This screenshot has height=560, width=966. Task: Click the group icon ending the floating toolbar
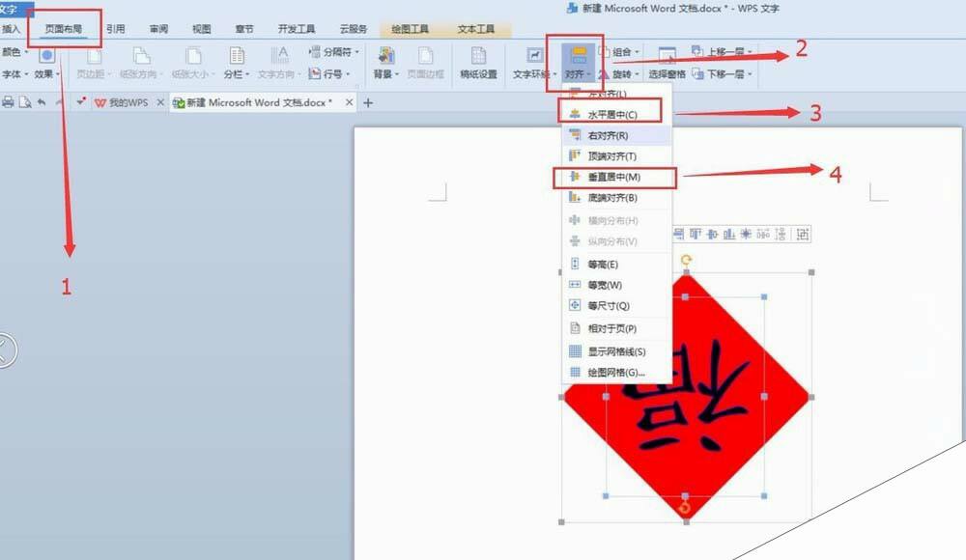click(802, 234)
